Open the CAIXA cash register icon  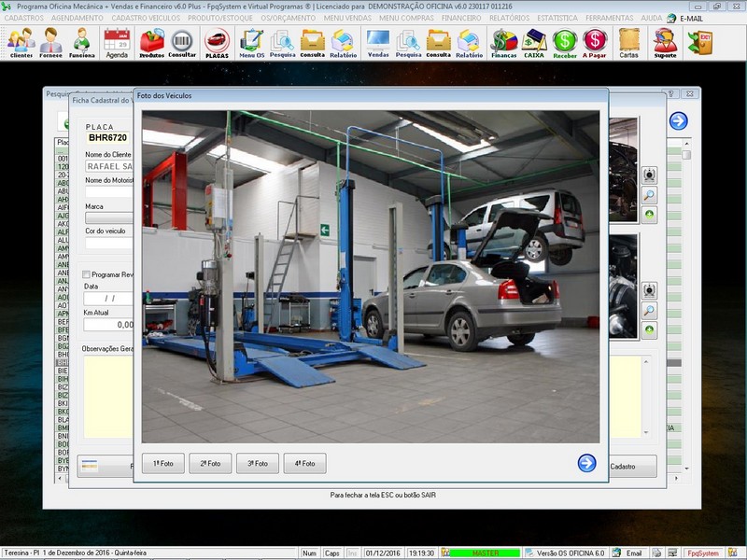(534, 43)
